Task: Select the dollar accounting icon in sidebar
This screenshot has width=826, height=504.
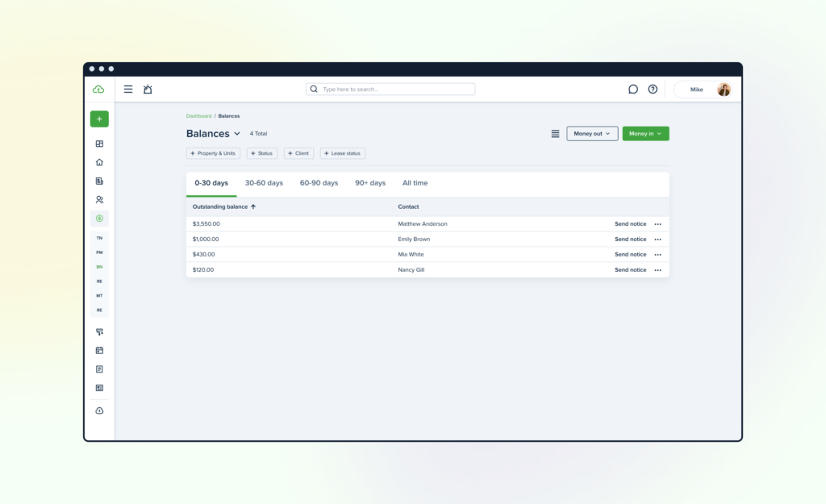Action: [x=99, y=219]
